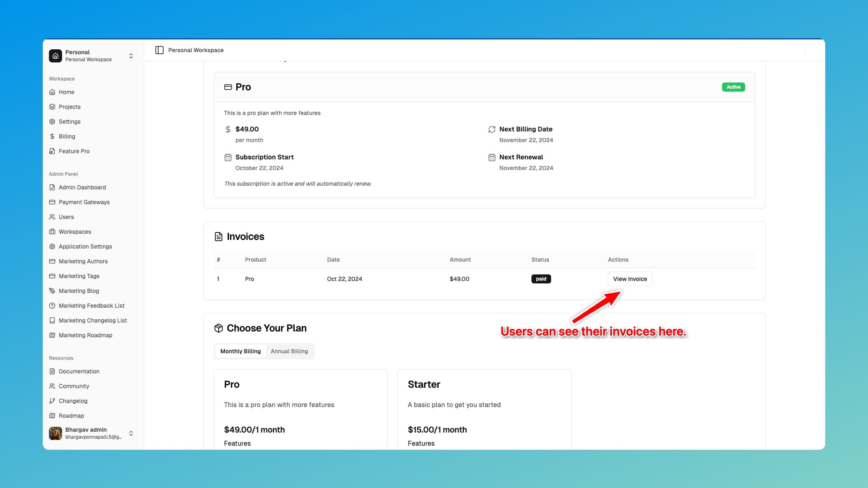Screen dimensions: 868x488
Task: Select the Payment Gateways icon
Action: 52,202
